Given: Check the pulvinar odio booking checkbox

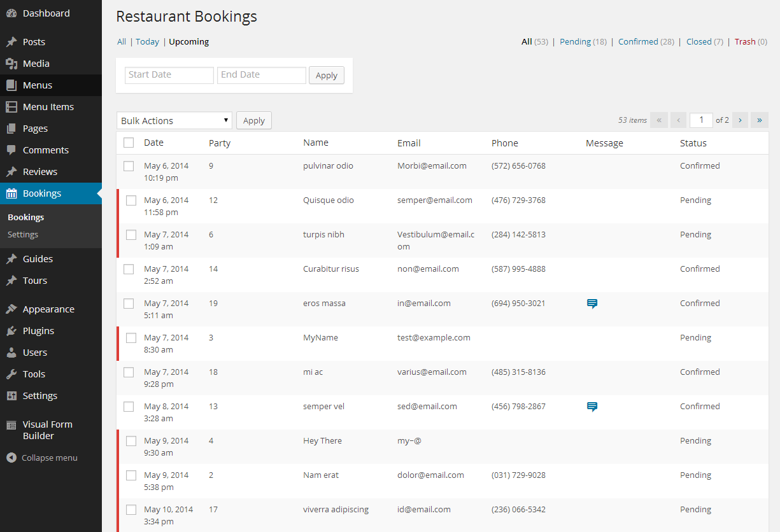Looking at the screenshot, I should click(x=129, y=166).
